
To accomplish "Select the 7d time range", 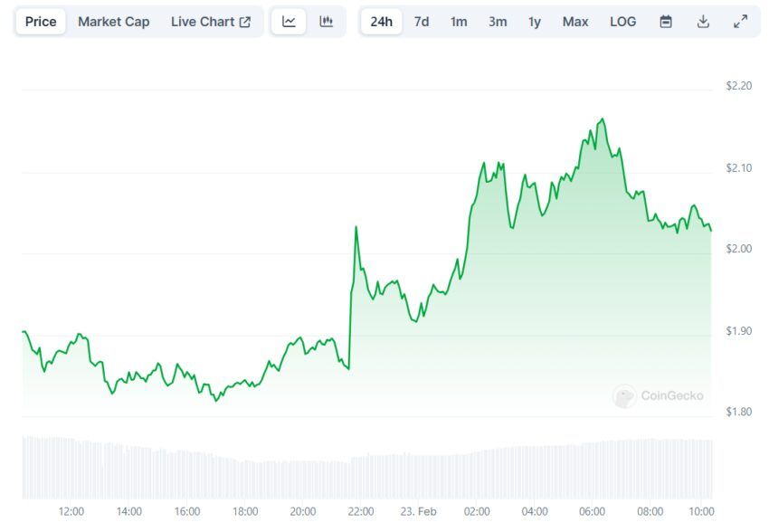I will (x=422, y=22).
